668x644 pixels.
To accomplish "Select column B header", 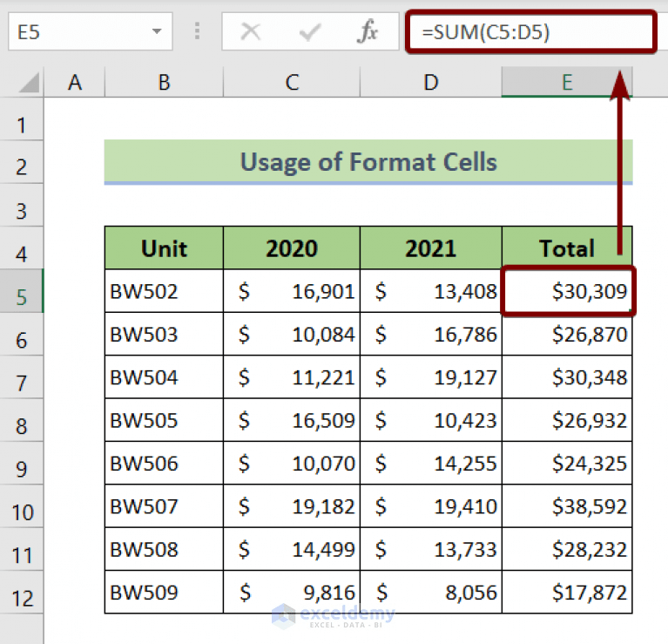I will pyautogui.click(x=164, y=82).
